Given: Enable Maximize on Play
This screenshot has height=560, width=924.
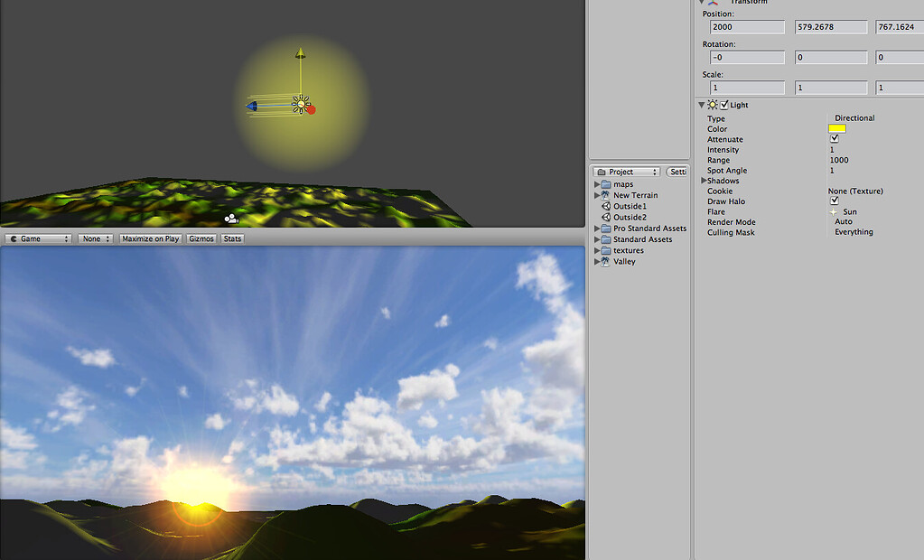Looking at the screenshot, I should coord(149,238).
